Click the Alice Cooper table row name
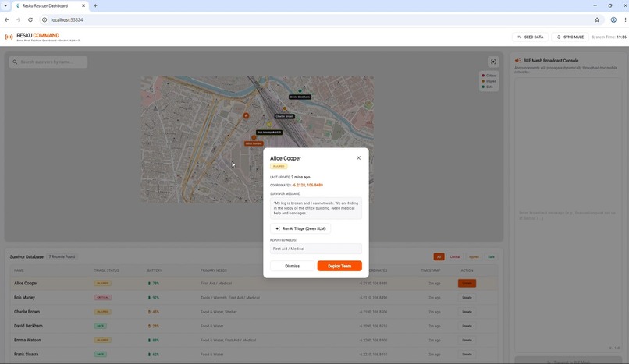 coord(26,283)
